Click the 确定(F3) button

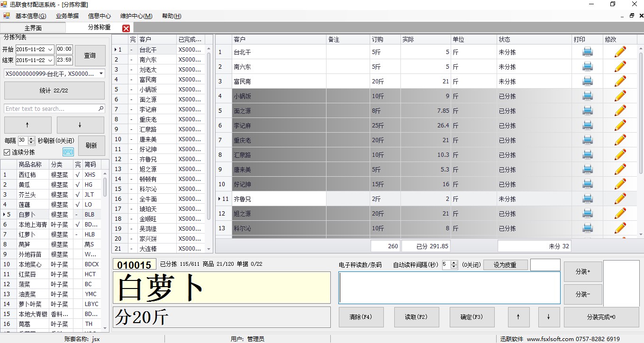point(472,317)
